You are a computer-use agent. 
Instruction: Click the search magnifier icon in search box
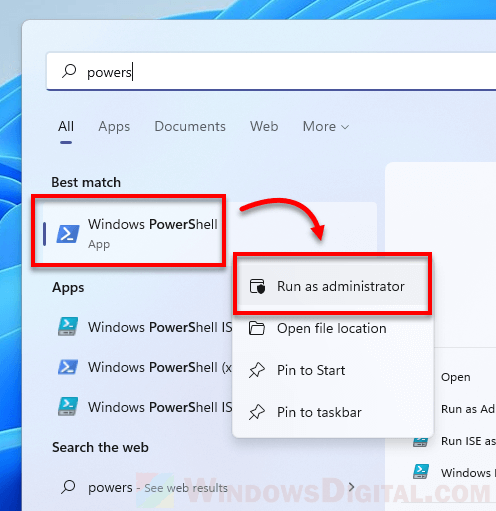pyautogui.click(x=69, y=71)
